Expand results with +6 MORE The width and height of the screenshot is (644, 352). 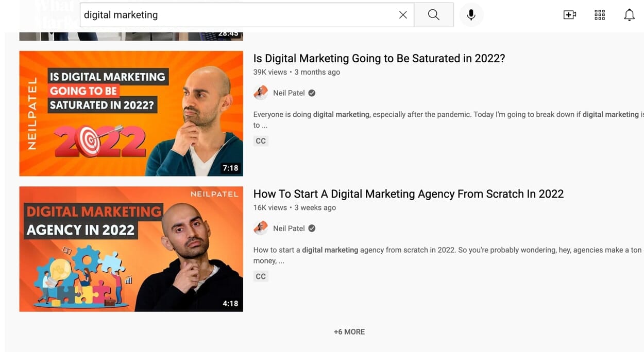[x=349, y=332]
